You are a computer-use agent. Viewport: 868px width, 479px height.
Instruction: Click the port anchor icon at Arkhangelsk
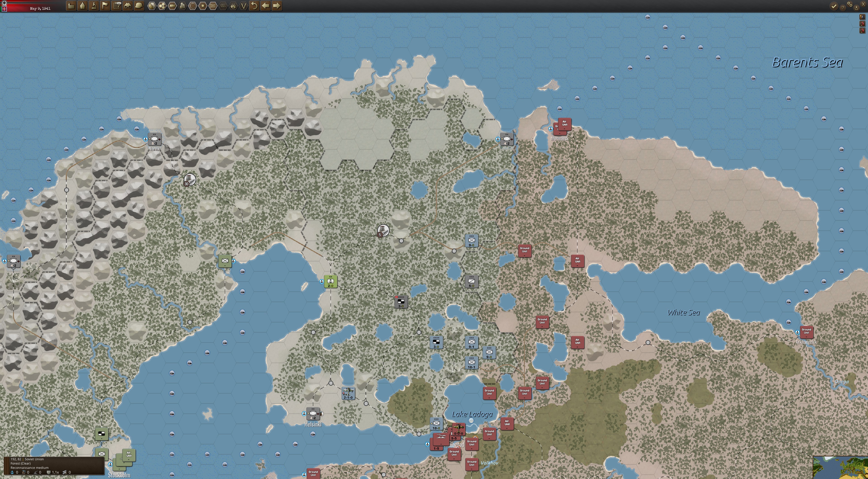(x=797, y=332)
